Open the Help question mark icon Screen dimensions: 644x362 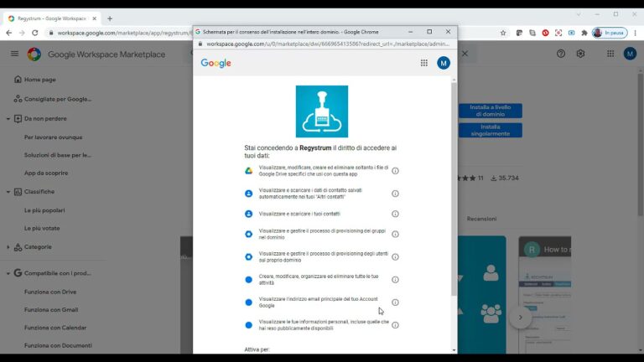point(561,54)
